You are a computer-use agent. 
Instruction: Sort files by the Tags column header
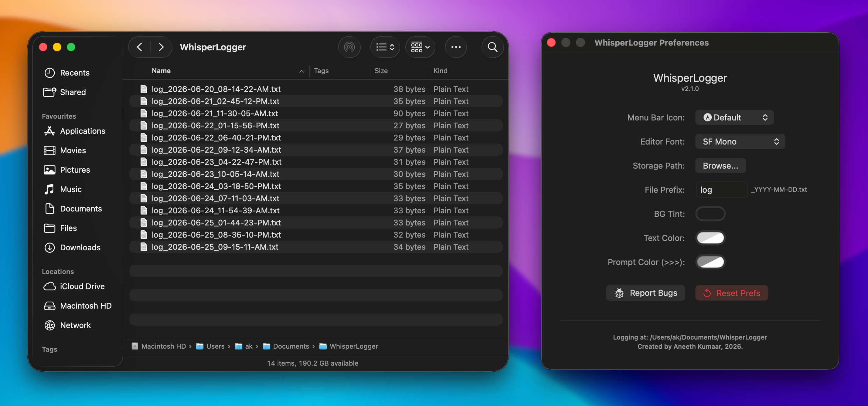pos(321,71)
